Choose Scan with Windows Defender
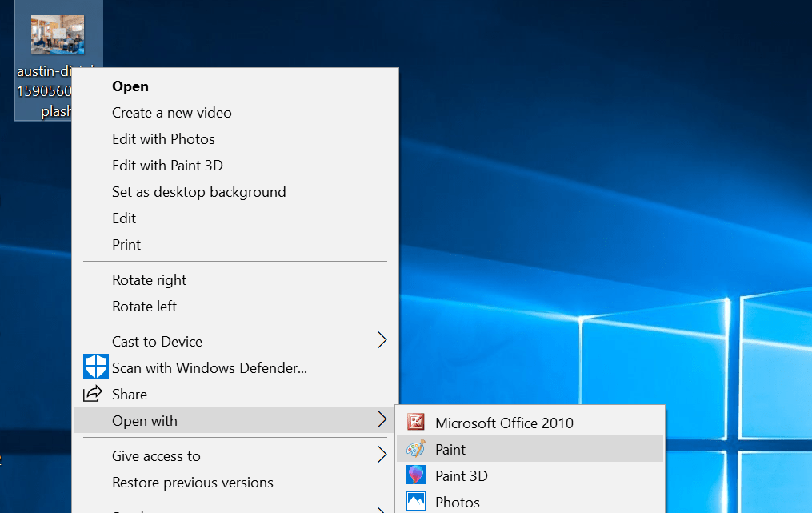Image resolution: width=812 pixels, height=513 pixels. [x=236, y=368]
